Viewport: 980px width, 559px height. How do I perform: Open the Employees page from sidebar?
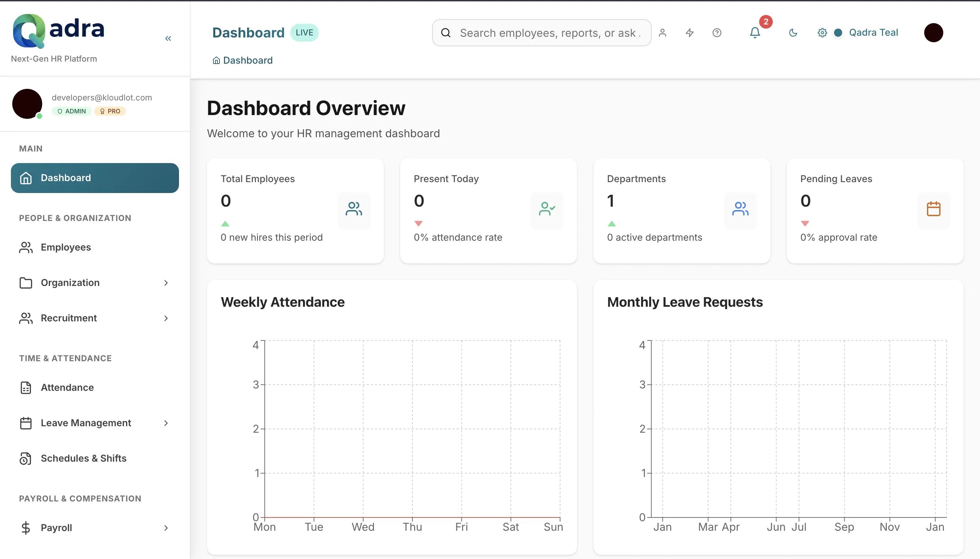[x=66, y=247]
